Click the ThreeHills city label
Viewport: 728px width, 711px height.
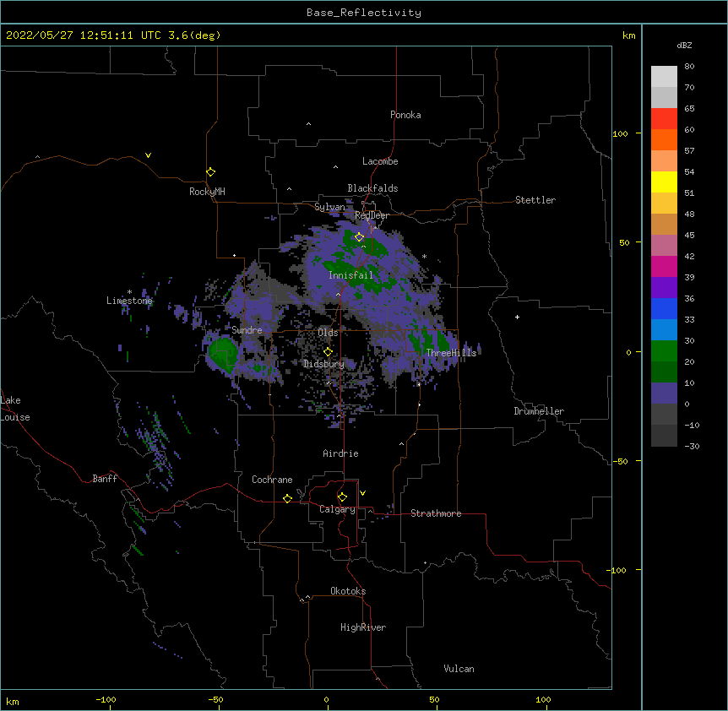451,353
